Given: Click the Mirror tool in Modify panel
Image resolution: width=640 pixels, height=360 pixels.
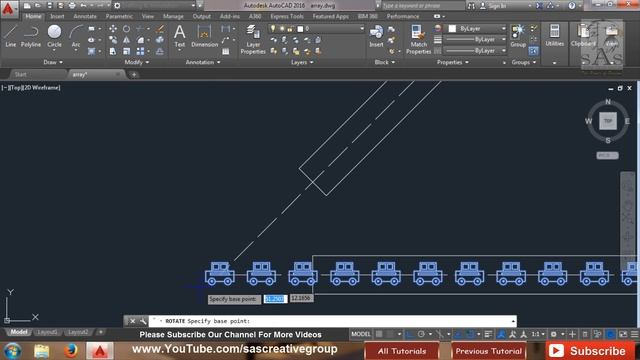Looking at the screenshot, I should (x=127, y=40).
